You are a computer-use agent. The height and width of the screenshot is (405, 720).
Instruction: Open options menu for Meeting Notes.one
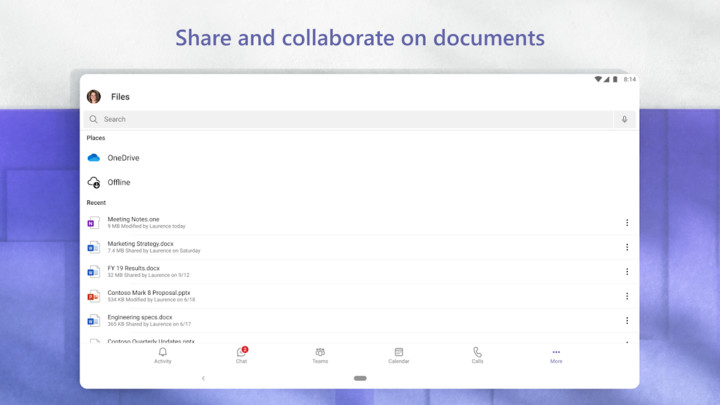(x=627, y=223)
